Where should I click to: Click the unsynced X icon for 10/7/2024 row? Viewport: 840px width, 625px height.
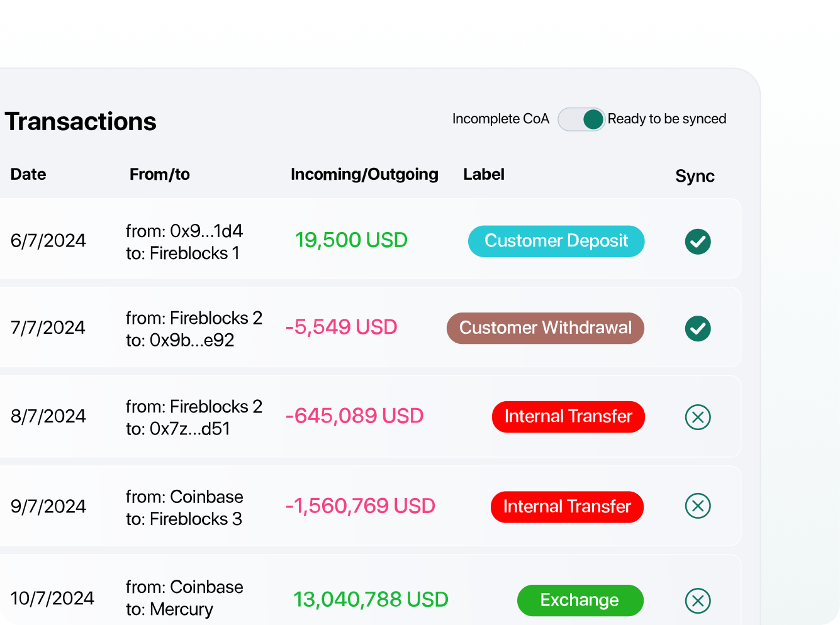698,600
